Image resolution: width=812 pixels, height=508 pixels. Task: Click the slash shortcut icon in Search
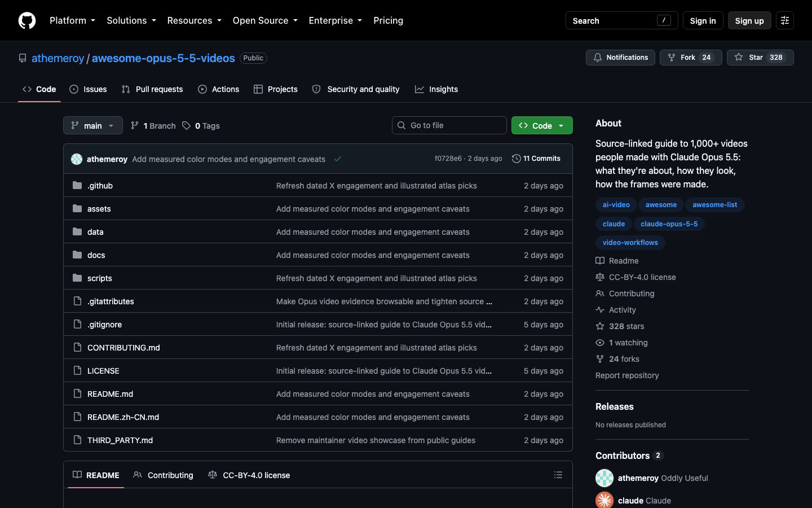click(664, 20)
